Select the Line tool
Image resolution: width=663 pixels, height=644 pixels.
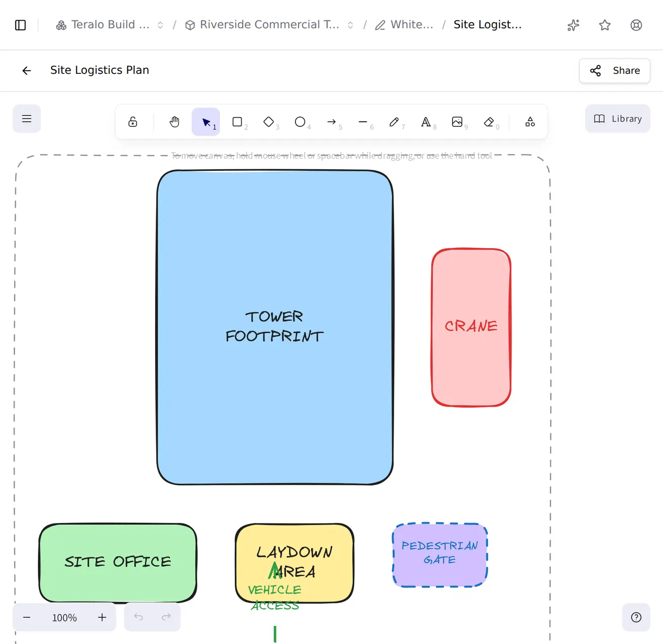click(363, 122)
